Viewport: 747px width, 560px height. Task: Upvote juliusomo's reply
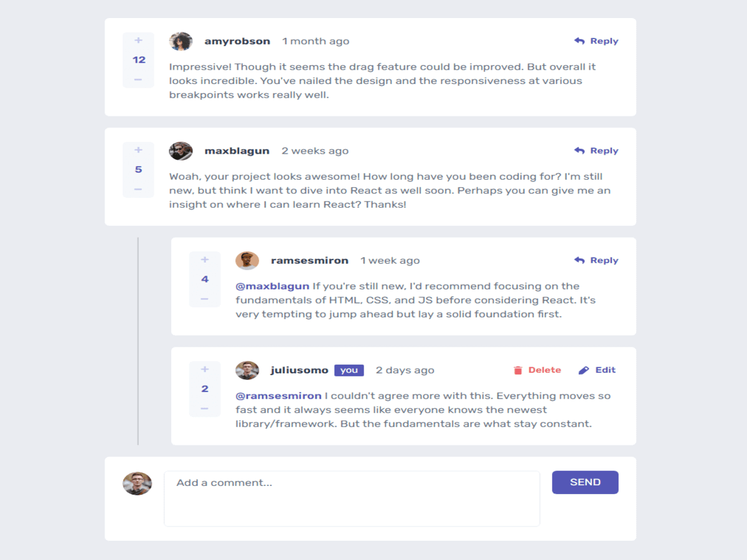[x=205, y=370]
